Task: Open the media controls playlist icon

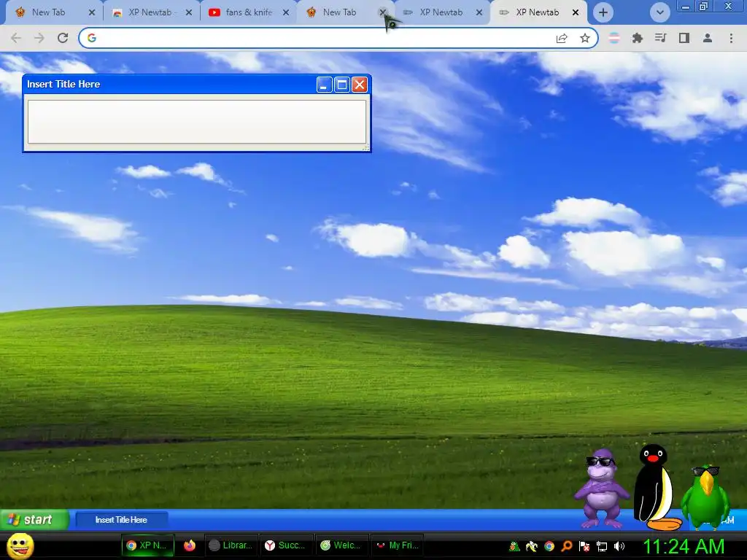Action: point(661,38)
